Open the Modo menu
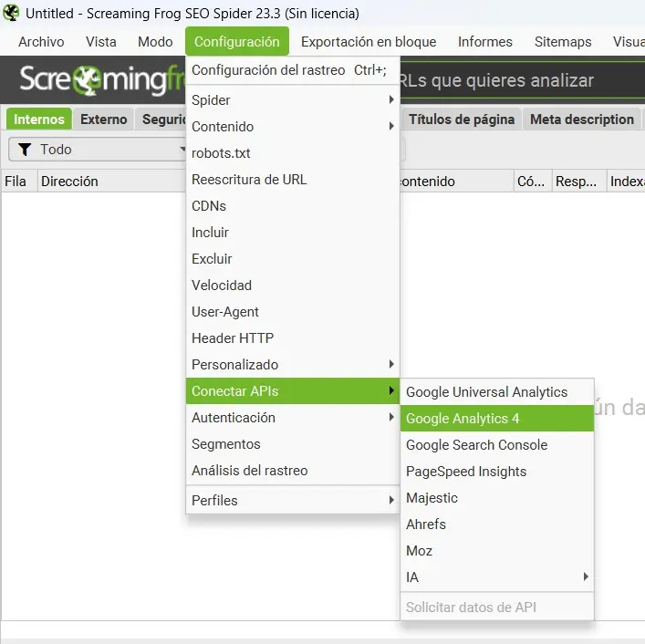This screenshot has height=644, width=645. click(155, 42)
